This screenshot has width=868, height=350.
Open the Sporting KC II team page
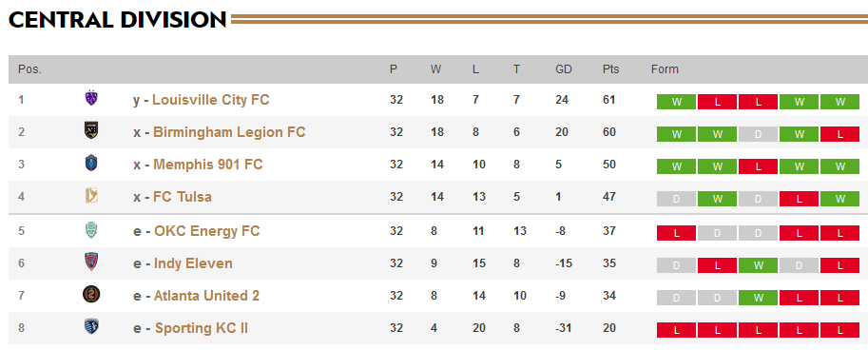coord(202,328)
